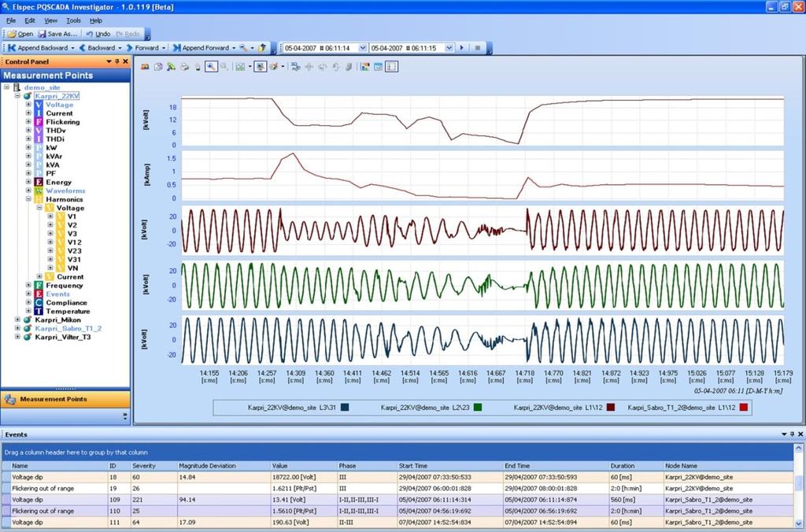Click the blue linked-boxes chart toolbar icon

(x=296, y=67)
